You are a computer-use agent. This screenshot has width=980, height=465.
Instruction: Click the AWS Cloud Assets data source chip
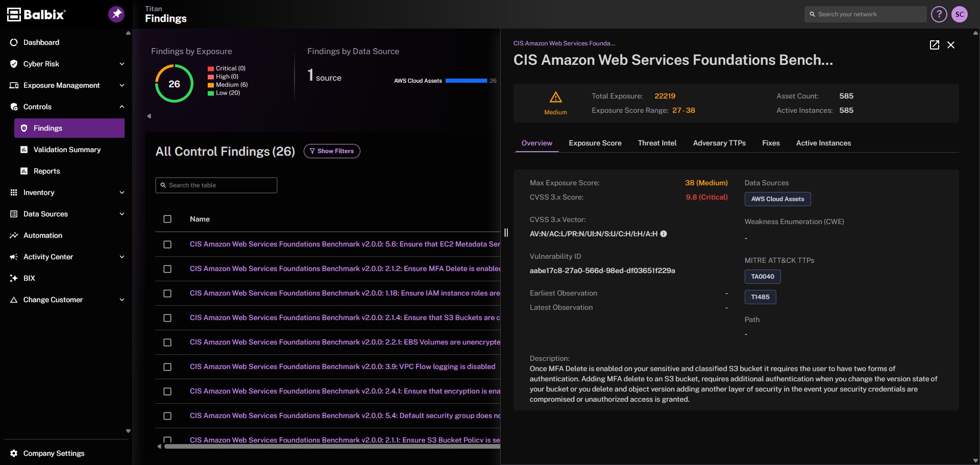777,199
